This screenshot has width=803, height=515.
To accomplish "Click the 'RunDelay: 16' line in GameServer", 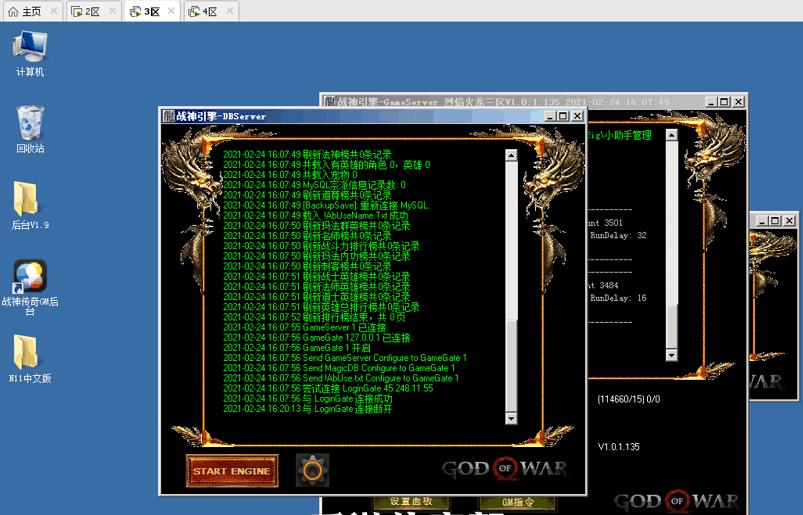I will pos(618,298).
